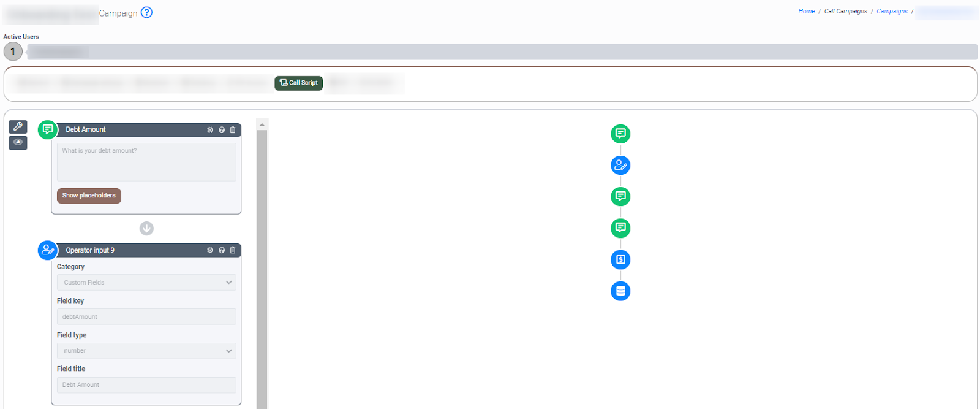This screenshot has height=409, width=980.
Task: Open help for Debt Amount block
Action: [x=222, y=130]
